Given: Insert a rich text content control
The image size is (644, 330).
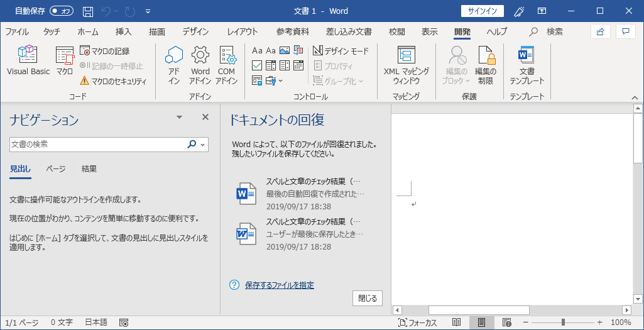Looking at the screenshot, I should (x=257, y=50).
